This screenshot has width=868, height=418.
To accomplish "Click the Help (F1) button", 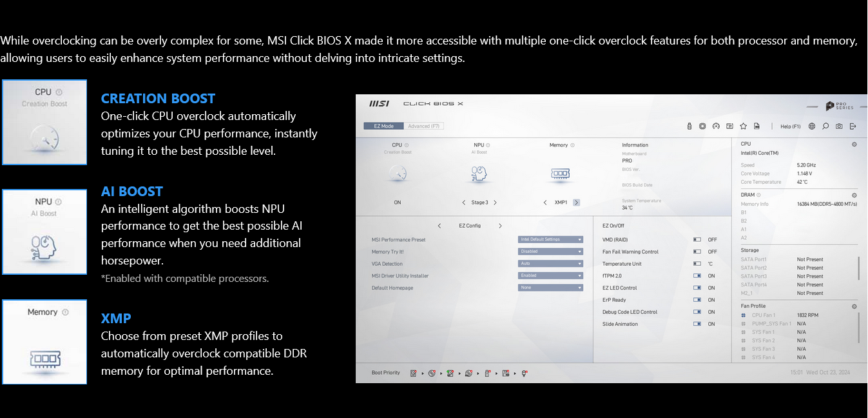I will (x=790, y=126).
